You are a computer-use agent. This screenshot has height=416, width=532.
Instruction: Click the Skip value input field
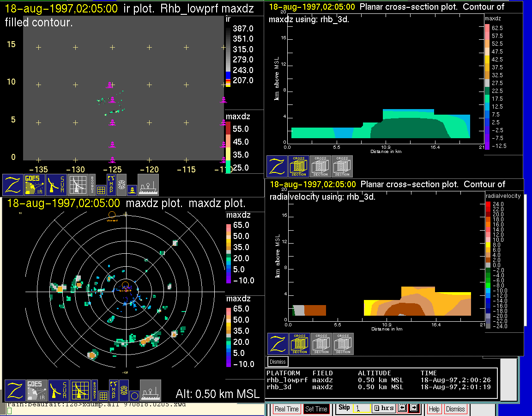coord(361,409)
